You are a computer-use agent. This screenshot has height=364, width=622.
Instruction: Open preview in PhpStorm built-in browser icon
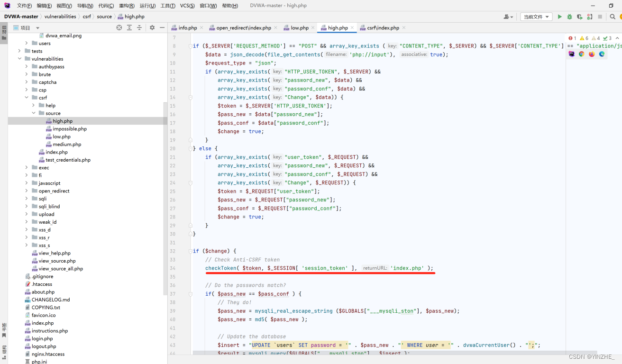(572, 54)
